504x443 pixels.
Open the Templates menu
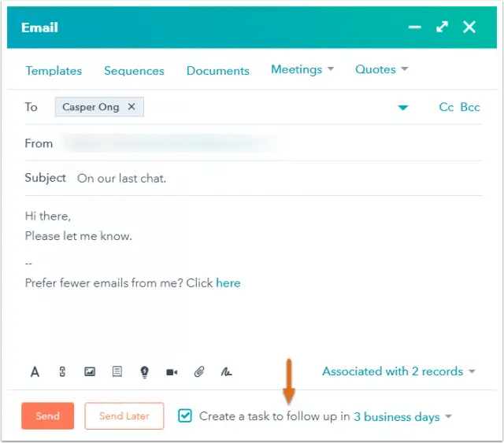tap(54, 71)
